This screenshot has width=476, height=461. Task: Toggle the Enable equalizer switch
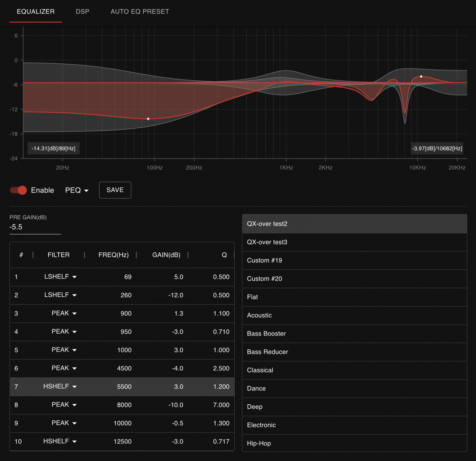click(18, 190)
